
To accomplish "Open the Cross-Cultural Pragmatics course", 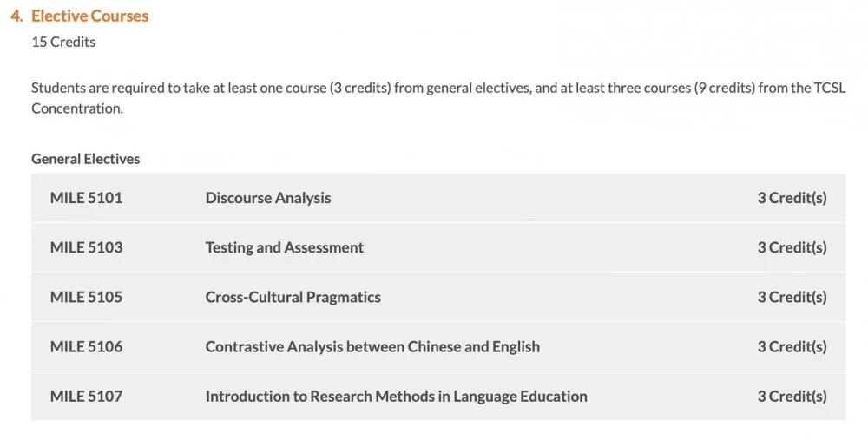I will click(x=293, y=297).
